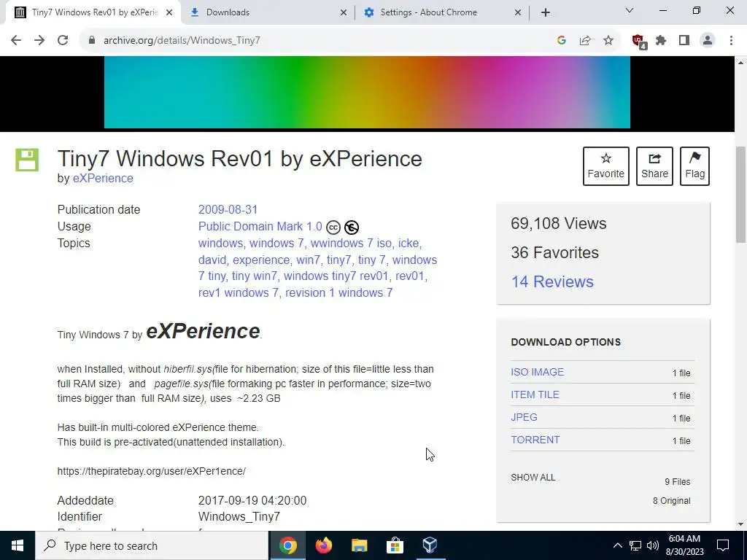
Task: Click the Favorite star button
Action: [x=606, y=166]
